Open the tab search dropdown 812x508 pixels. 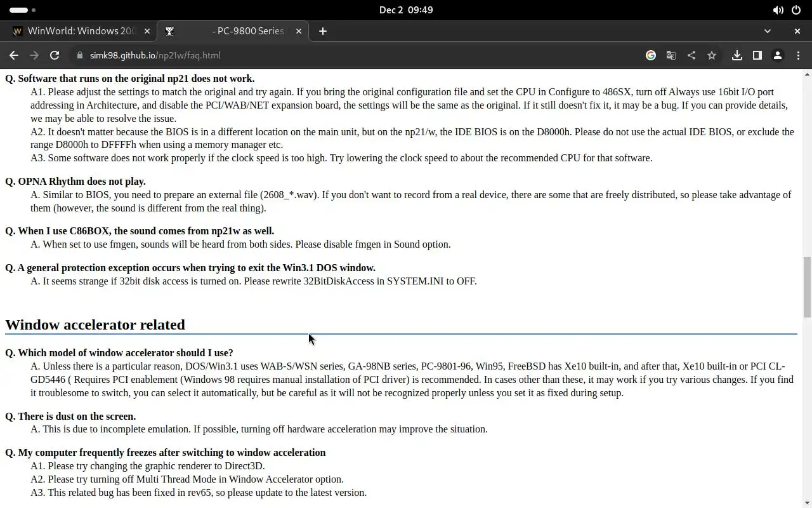coord(768,30)
